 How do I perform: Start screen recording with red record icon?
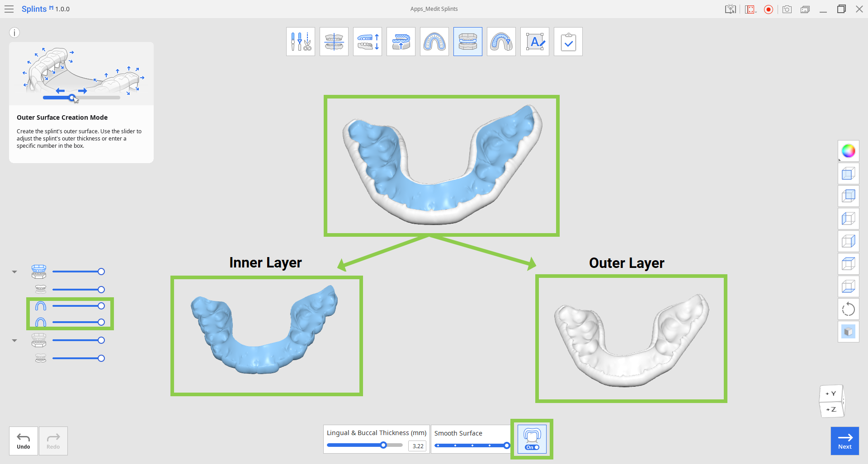click(769, 9)
